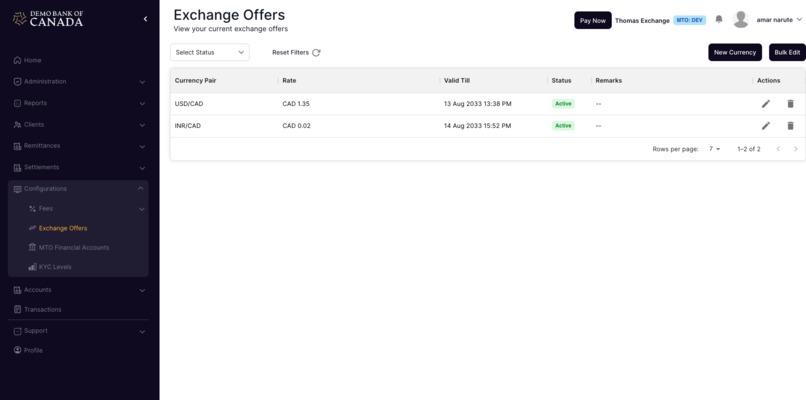The width and height of the screenshot is (806, 400).
Task: Click the Remittances icon
Action: [x=17, y=147]
